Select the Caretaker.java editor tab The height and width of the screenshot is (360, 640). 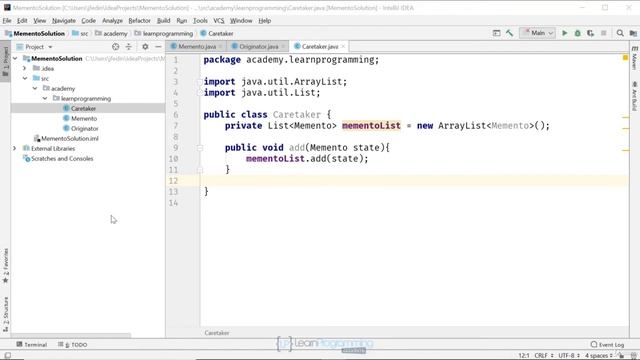[x=320, y=47]
